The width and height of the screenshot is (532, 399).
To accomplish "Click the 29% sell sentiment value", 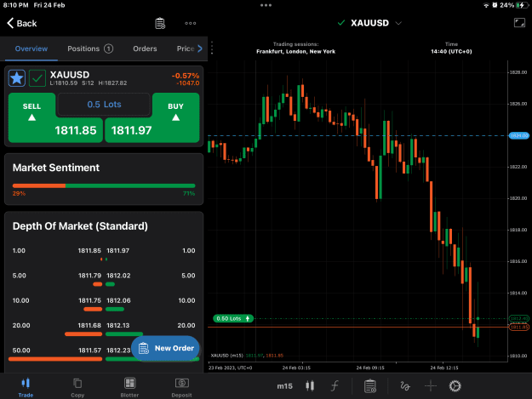I will (19, 194).
